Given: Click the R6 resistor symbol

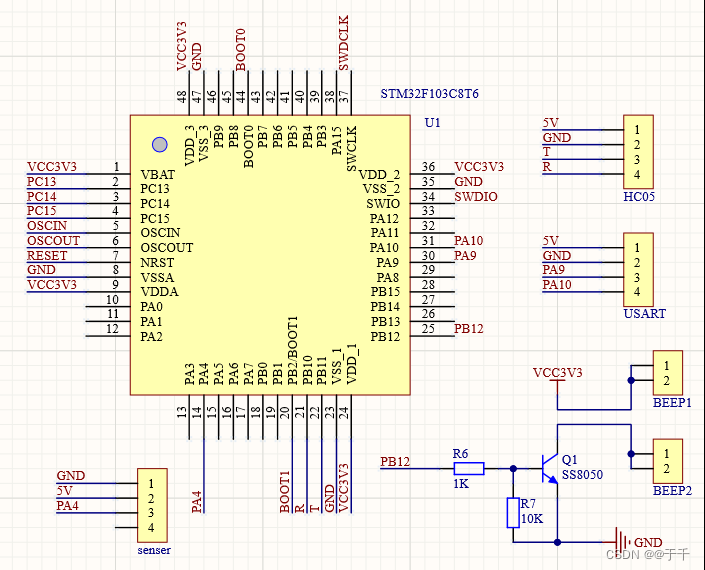Looking at the screenshot, I should click(469, 469).
